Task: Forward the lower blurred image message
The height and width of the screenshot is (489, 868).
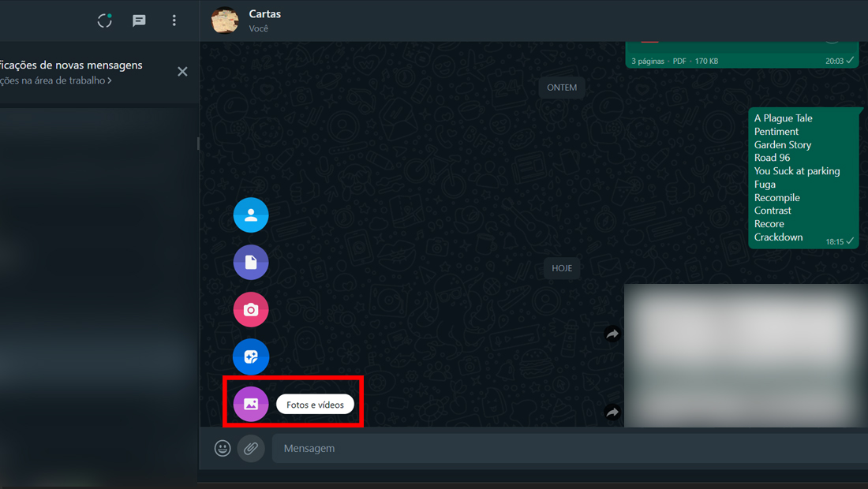Action: click(x=612, y=412)
